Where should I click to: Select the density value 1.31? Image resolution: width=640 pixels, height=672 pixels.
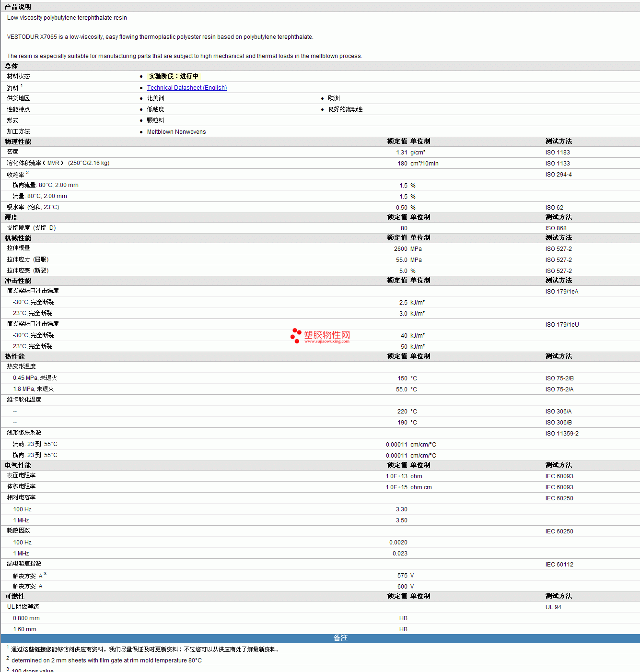click(402, 153)
